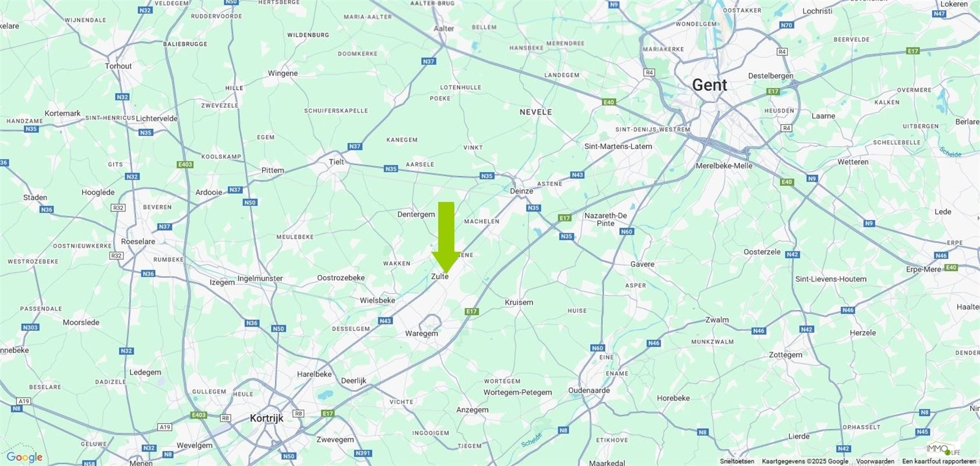980x466 pixels.
Task: Click the N37 shield near Aalter
Action: click(428, 61)
